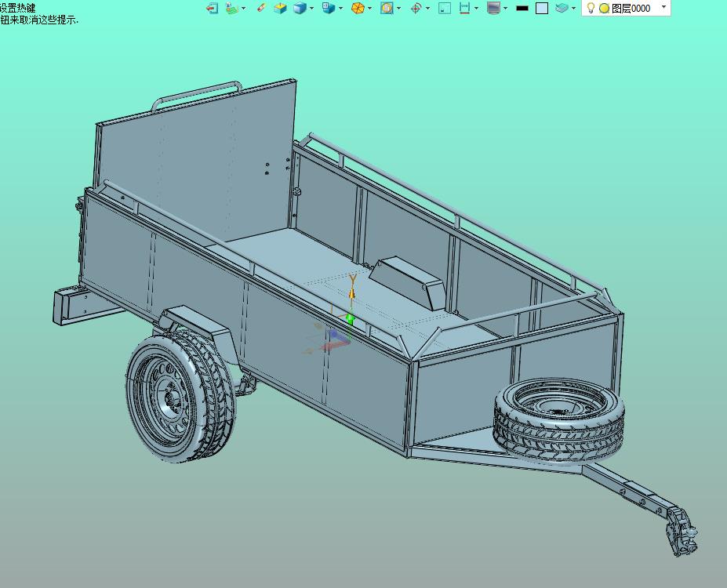Open the zoom magnifier dropdown arrow
Viewport: 727px width, 588px height.
398,8
